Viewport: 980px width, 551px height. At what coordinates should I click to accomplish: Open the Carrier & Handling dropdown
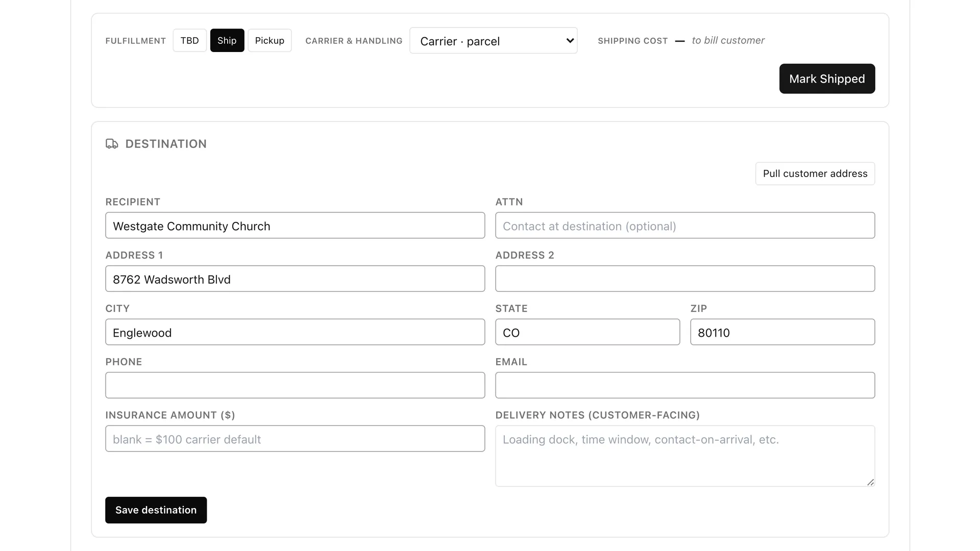(493, 41)
